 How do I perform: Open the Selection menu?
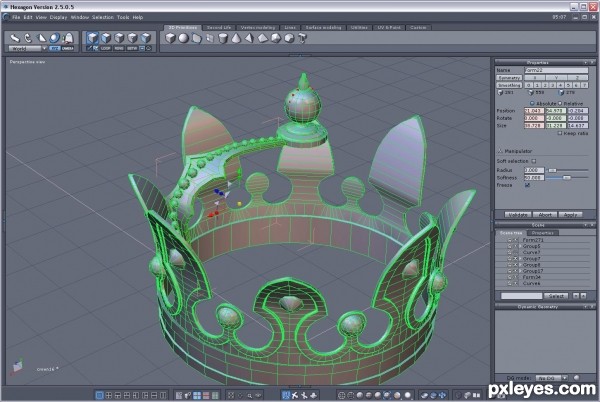[x=103, y=17]
